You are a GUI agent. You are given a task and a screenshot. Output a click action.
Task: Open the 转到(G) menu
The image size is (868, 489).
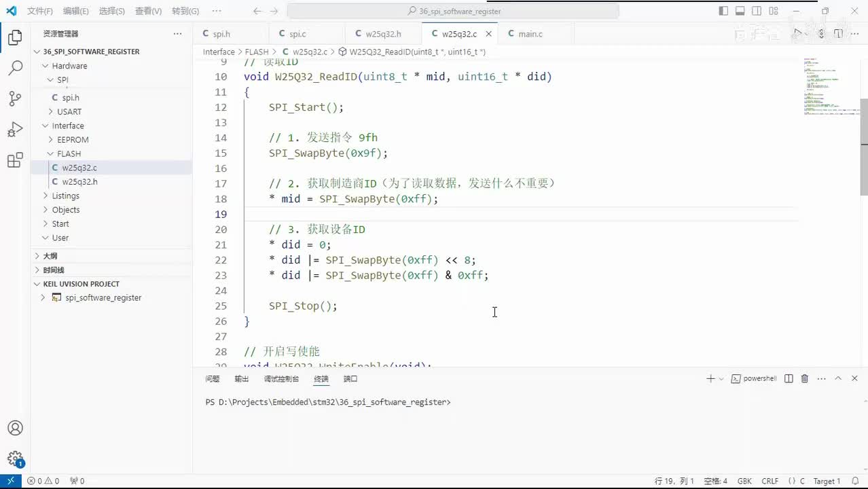[185, 11]
